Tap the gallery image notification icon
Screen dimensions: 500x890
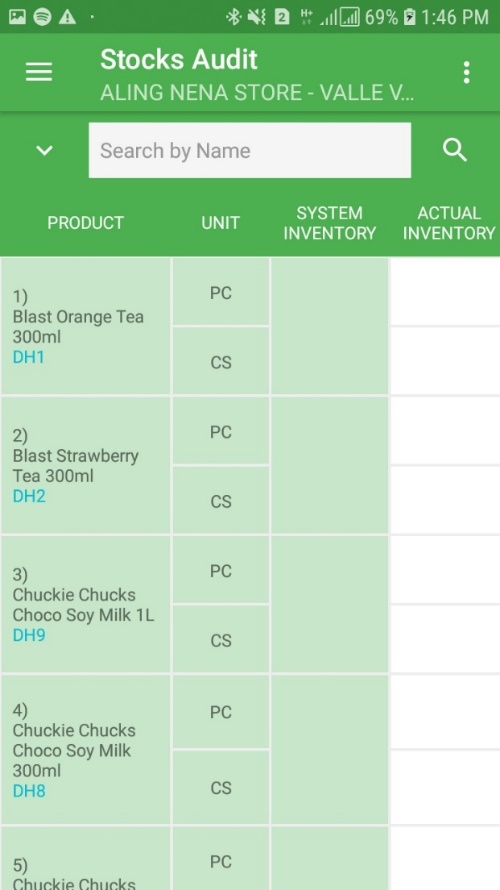click(17, 17)
